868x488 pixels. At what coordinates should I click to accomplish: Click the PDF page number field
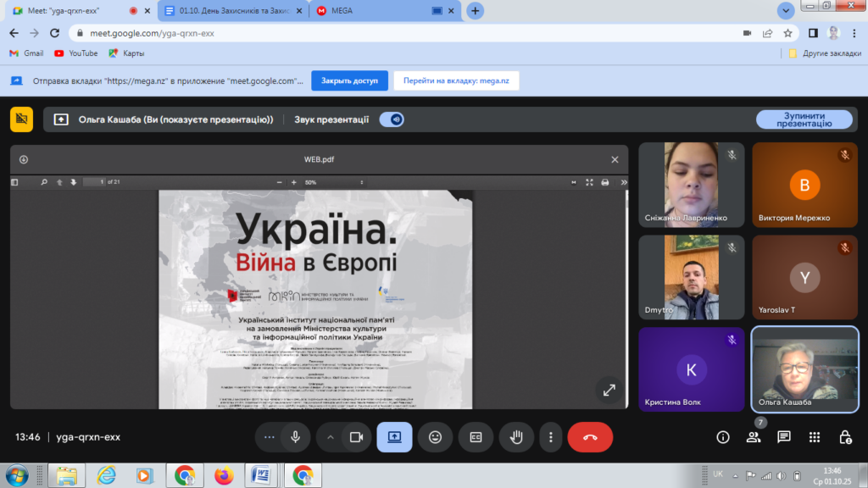99,182
